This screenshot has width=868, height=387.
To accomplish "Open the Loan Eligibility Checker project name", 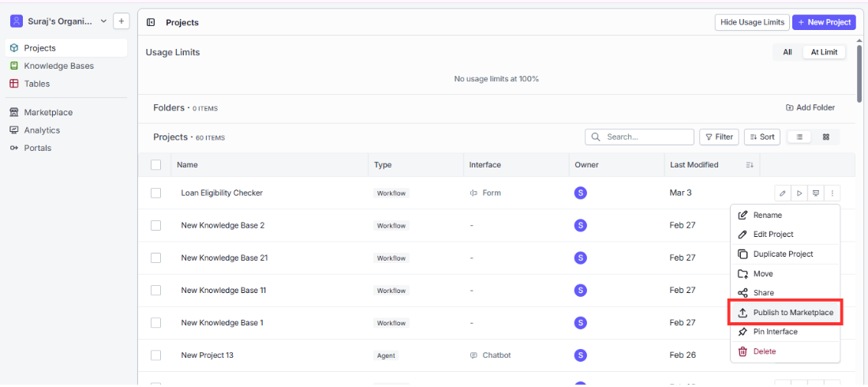I will click(222, 193).
